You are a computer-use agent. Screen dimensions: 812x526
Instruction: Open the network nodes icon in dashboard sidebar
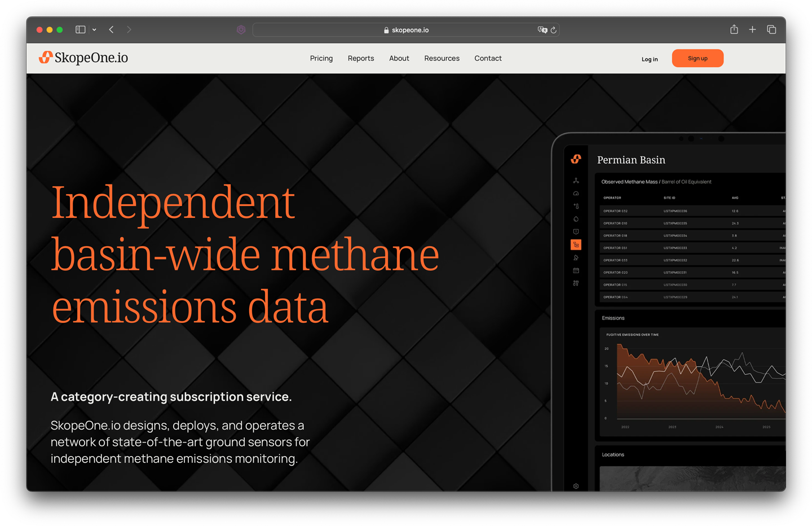[576, 181]
